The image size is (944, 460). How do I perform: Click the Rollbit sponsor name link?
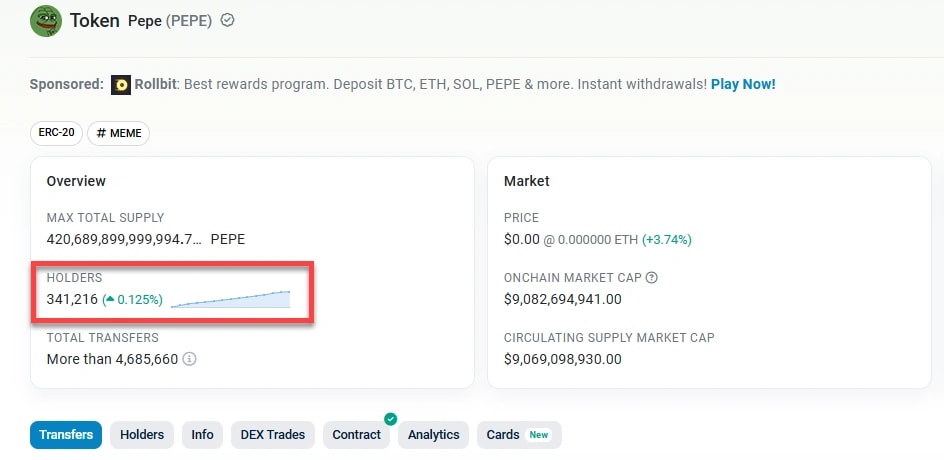[156, 84]
